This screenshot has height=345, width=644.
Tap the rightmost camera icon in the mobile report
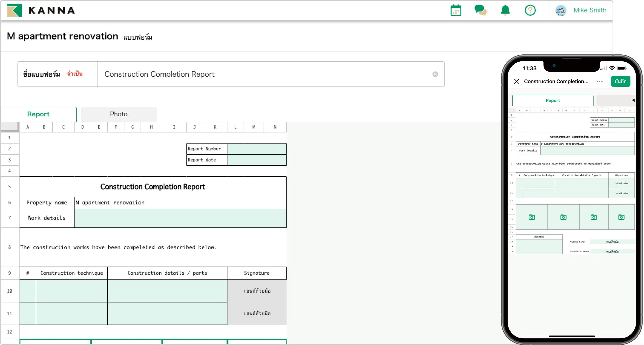(x=622, y=217)
